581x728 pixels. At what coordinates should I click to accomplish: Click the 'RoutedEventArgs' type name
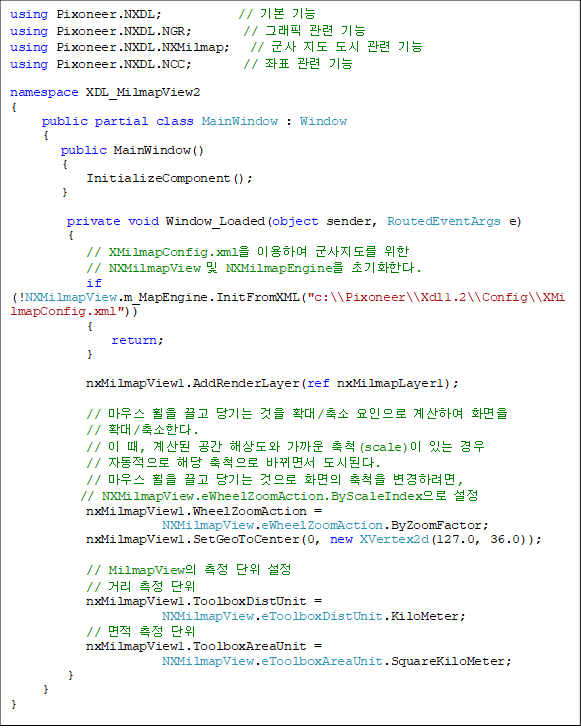[x=444, y=221]
